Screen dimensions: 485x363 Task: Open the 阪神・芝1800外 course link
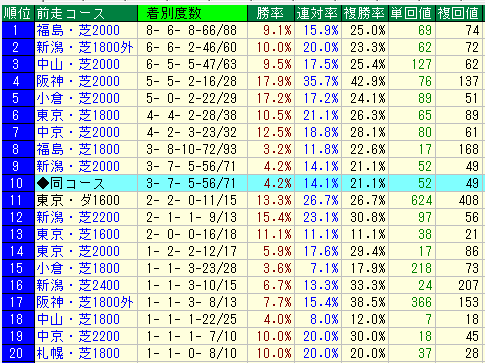tap(85, 303)
